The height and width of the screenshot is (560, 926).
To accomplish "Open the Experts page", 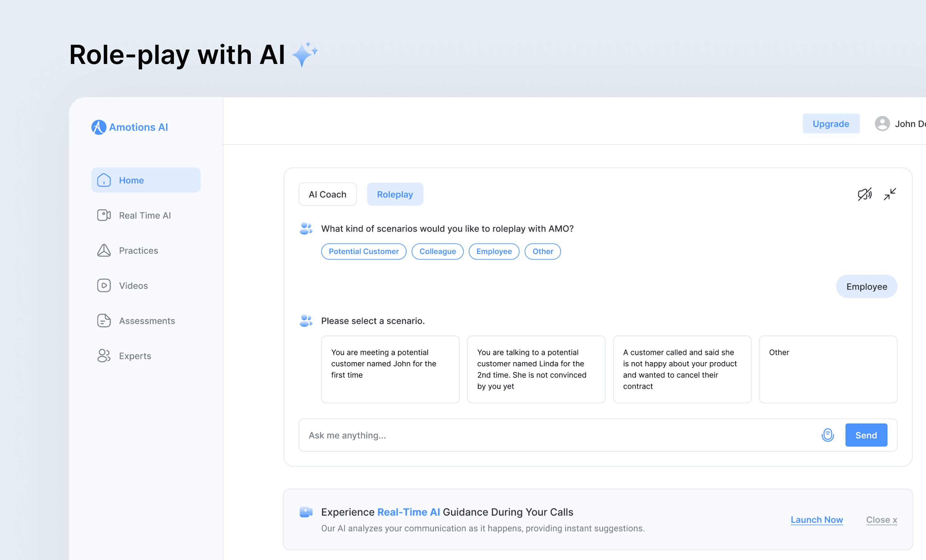I will point(134,356).
